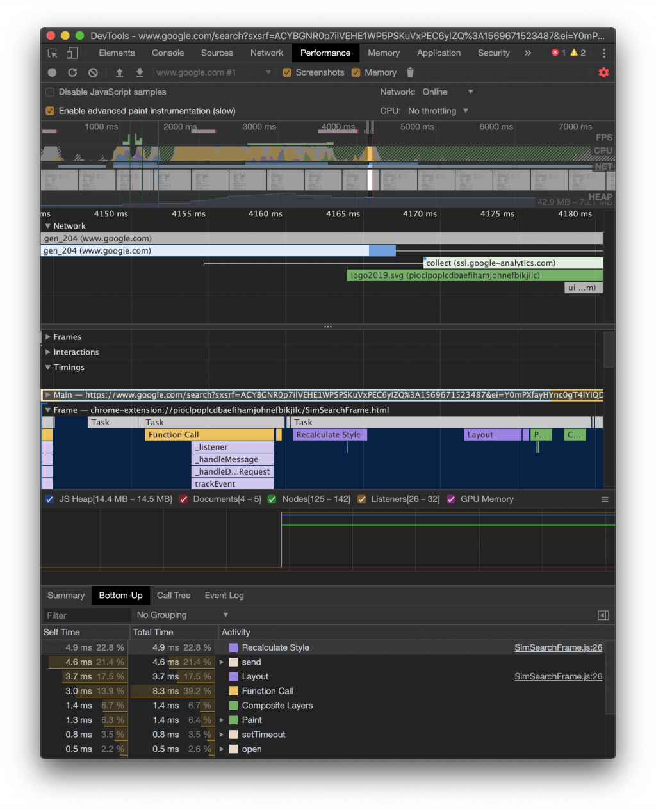Toggle GPU Memory counter checkbox

[x=451, y=499]
